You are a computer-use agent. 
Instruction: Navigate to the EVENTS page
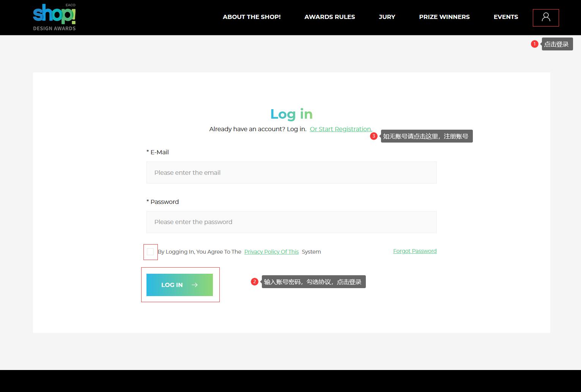coord(505,17)
